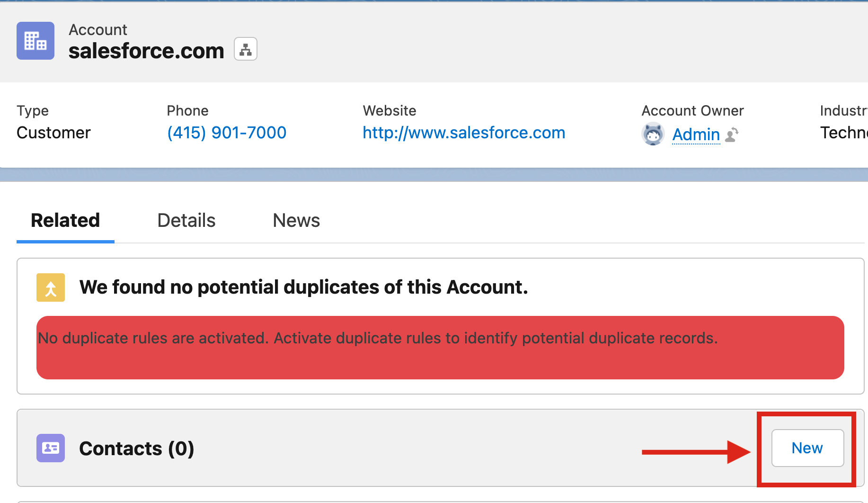
Task: Open the account hierarchy view icon
Action: 246,49
